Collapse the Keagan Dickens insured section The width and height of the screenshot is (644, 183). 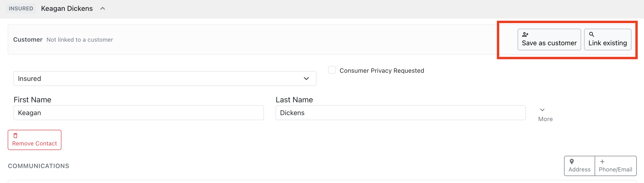tap(103, 8)
